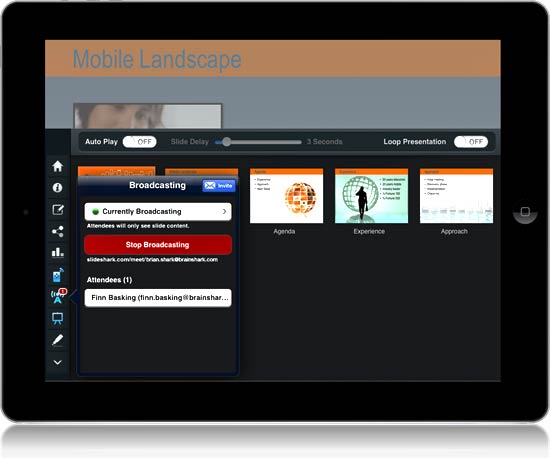
Task: Select the annotation pen tool
Action: (58, 340)
